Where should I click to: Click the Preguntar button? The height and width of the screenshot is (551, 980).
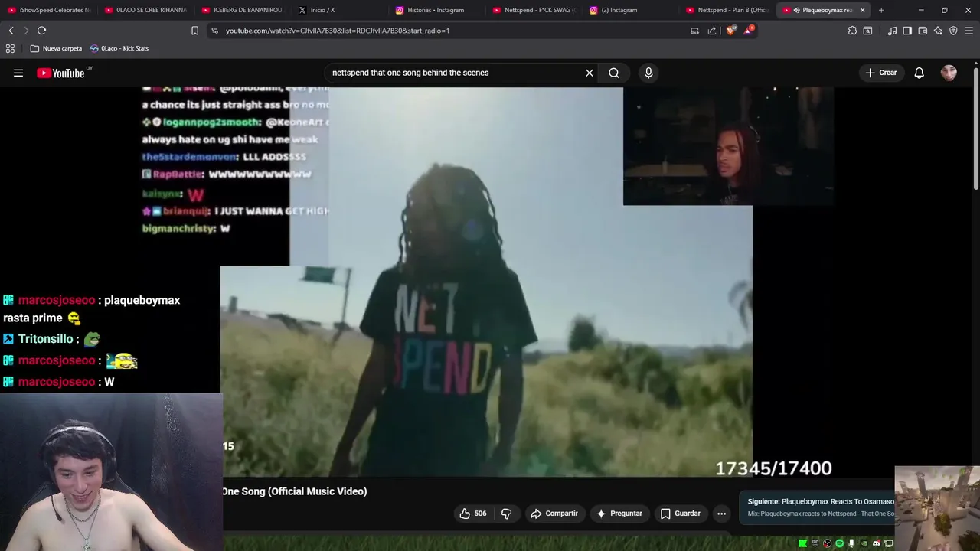619,514
